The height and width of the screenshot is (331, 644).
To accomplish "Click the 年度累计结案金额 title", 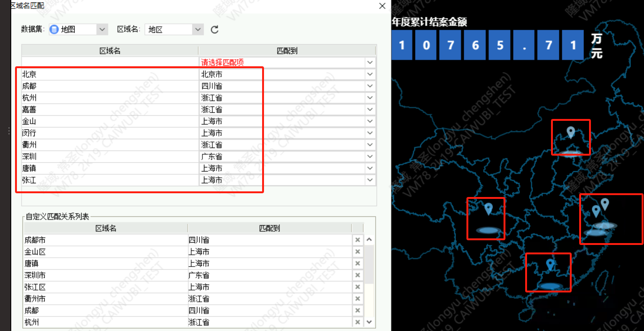I will tap(429, 22).
